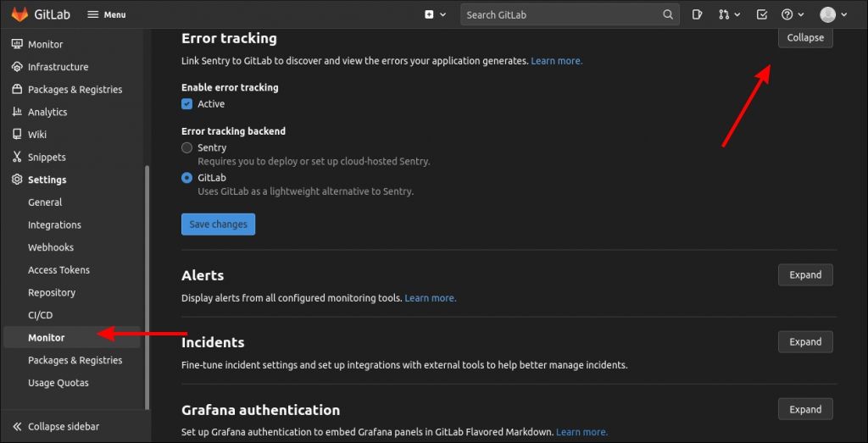868x443 pixels.
Task: Open Learn more link for Alerts
Action: pos(431,298)
